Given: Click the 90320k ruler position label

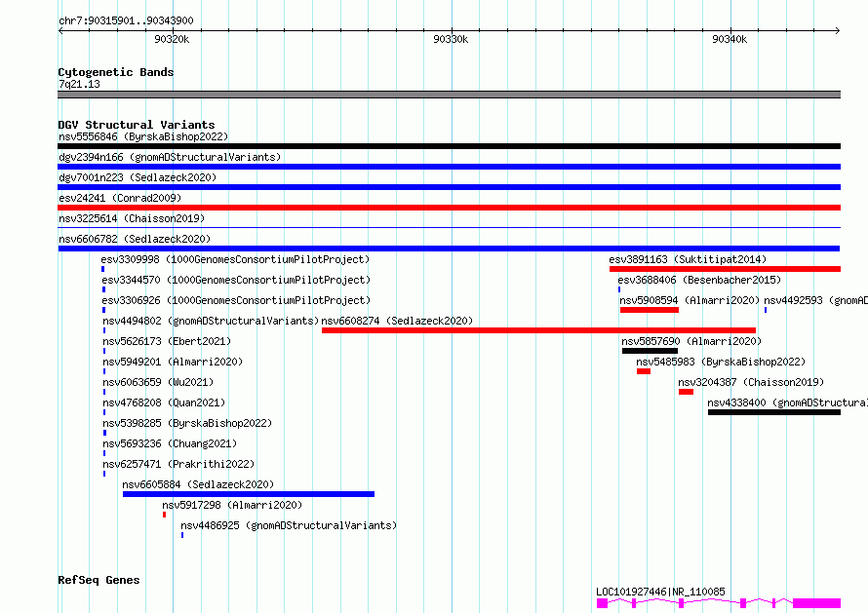Looking at the screenshot, I should point(172,39).
